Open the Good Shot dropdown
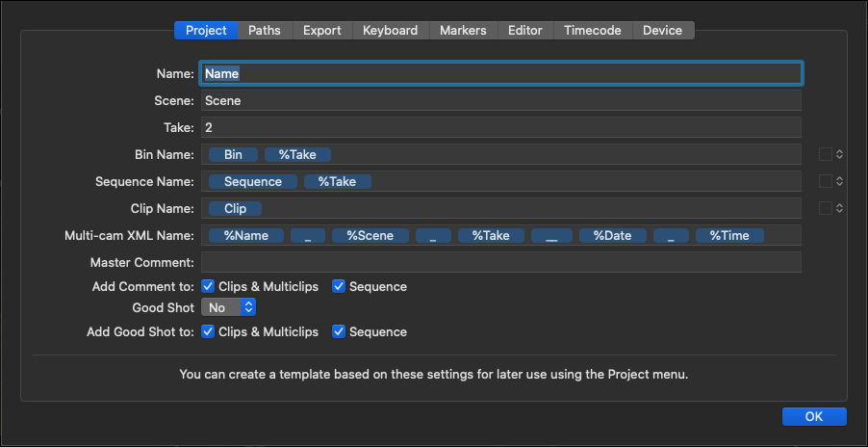The image size is (868, 447). coord(228,307)
